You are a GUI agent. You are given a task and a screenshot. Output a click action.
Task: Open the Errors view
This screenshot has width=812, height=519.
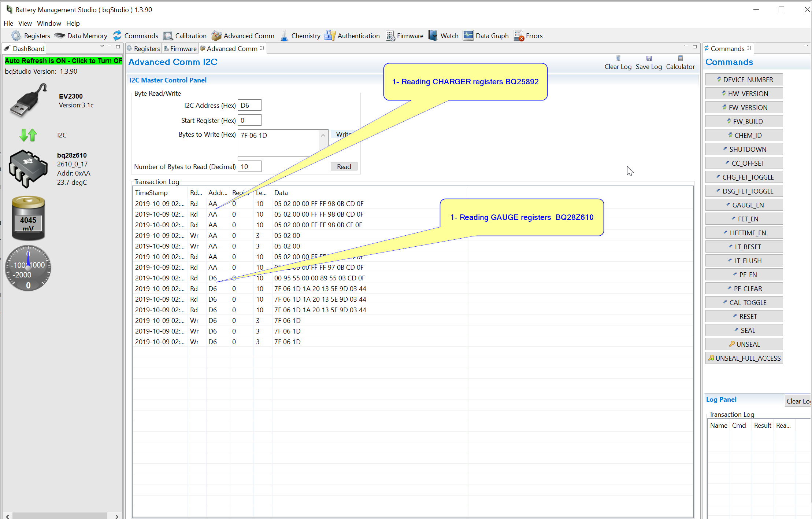pyautogui.click(x=529, y=36)
